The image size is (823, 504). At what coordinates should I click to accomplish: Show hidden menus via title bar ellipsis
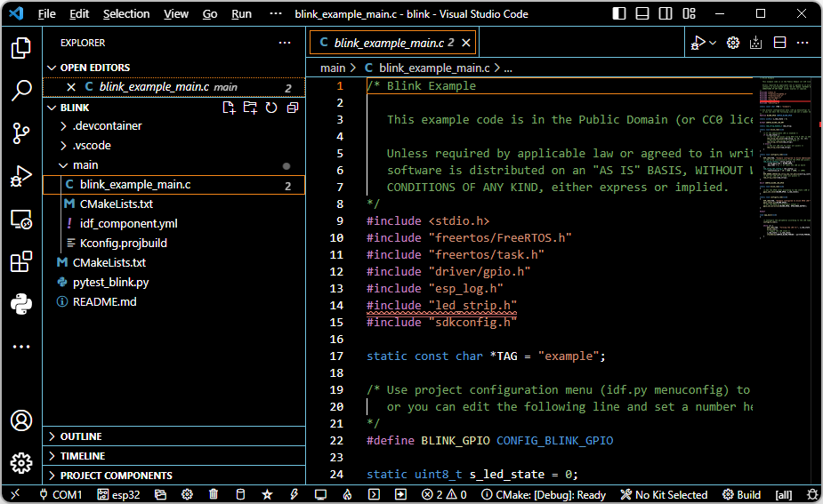tap(276, 14)
